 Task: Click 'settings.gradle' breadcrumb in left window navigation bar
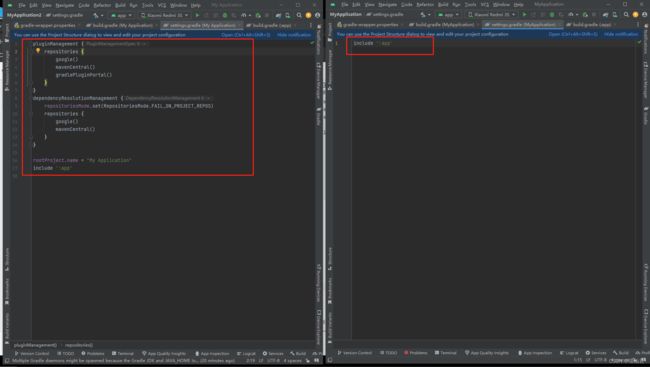point(65,15)
